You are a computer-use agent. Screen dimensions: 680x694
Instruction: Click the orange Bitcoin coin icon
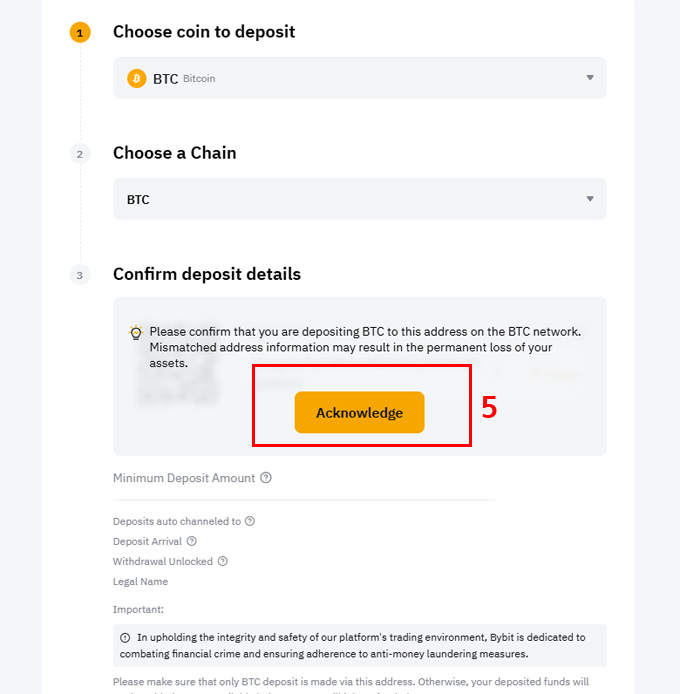coord(137,78)
